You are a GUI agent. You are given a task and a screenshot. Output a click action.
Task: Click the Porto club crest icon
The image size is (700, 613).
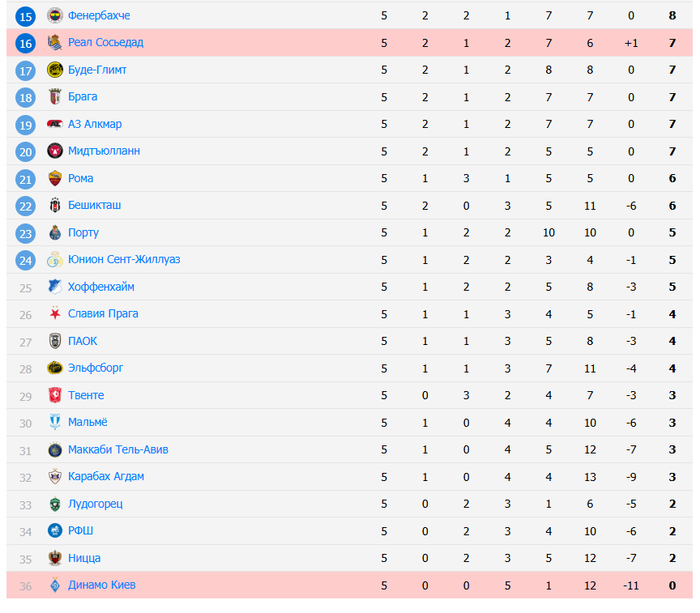[x=54, y=232]
